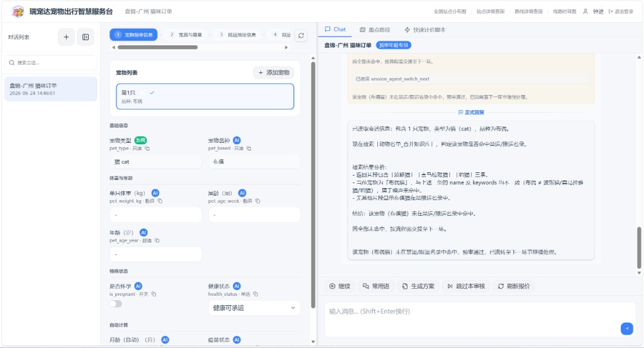Click the AI badge next to 宠物品种
644x348 pixels.
coord(237,140)
